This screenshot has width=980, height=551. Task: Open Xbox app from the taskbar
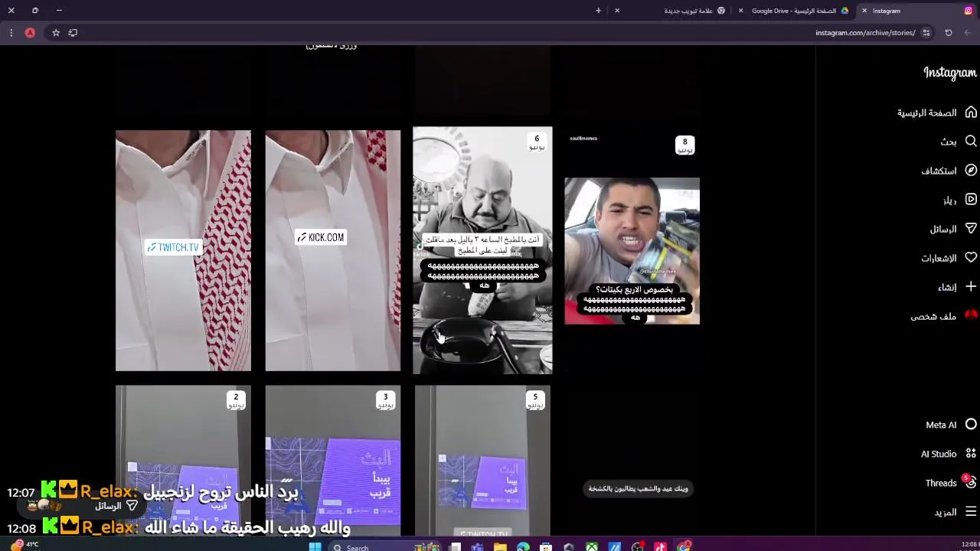tap(592, 547)
